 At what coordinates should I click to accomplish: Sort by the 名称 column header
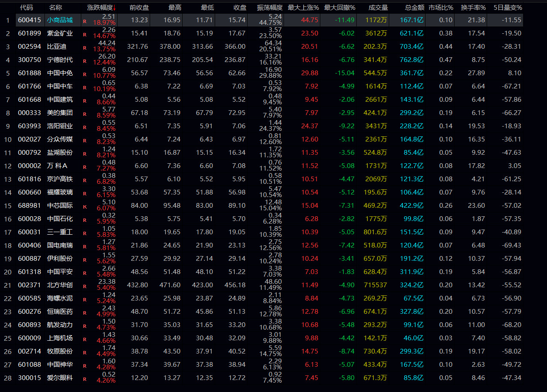click(x=56, y=8)
